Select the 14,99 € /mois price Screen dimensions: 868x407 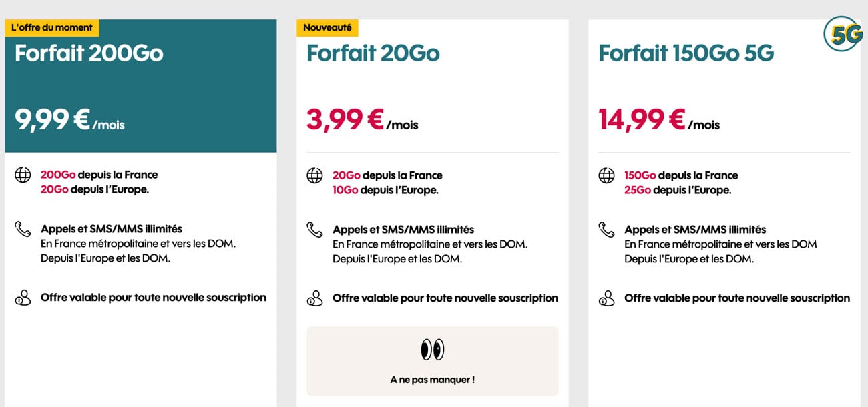[x=659, y=120]
